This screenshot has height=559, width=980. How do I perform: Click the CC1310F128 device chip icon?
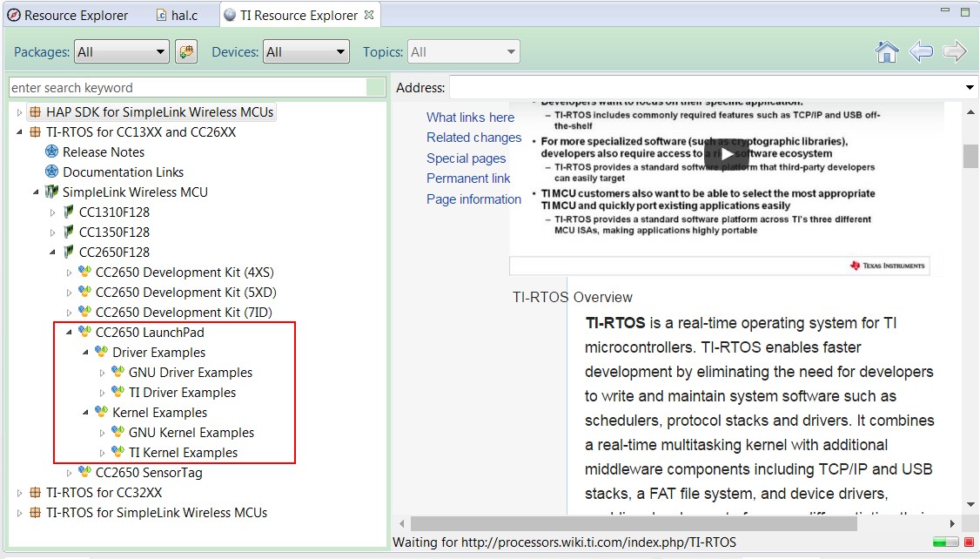69,212
